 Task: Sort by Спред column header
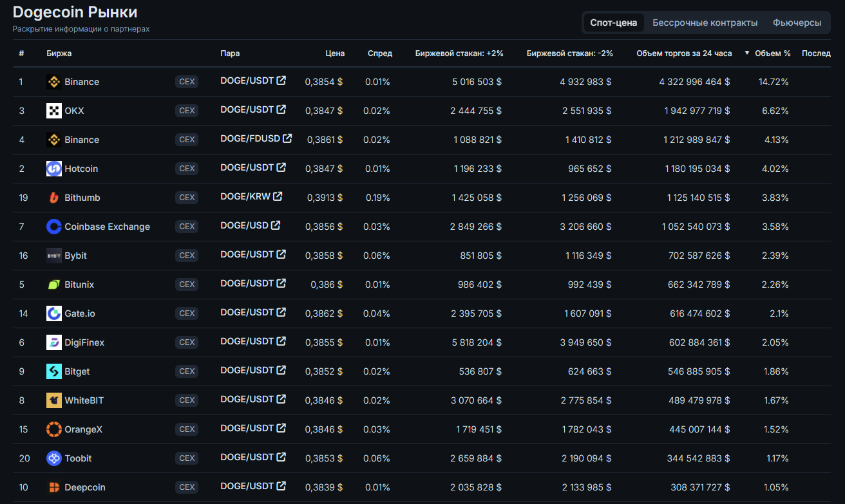click(380, 53)
